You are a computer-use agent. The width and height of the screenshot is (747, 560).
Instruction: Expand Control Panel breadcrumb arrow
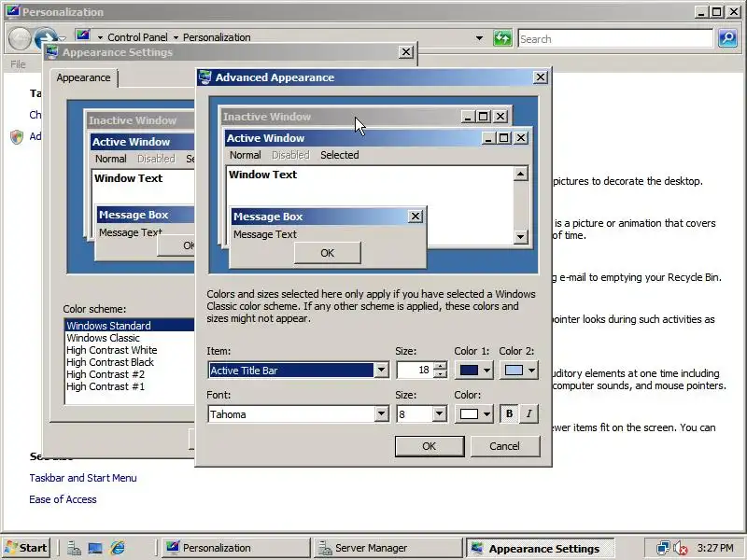pyautogui.click(x=176, y=37)
